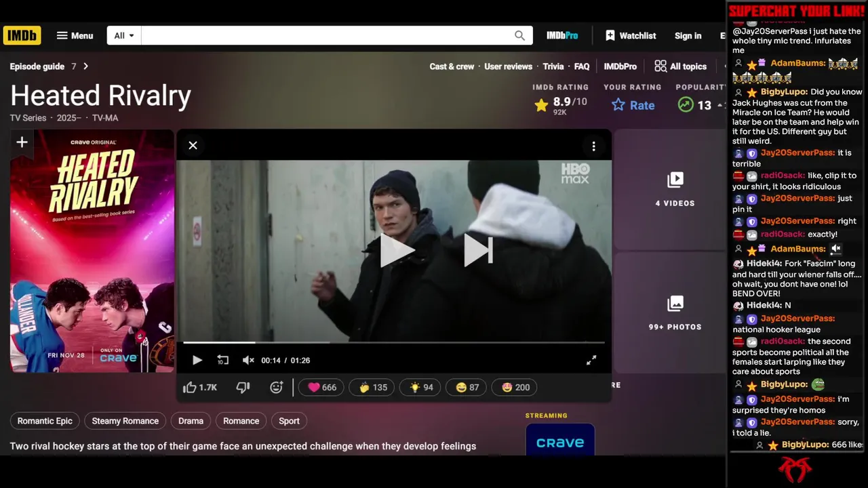This screenshot has width=868, height=488.
Task: Select the Sport genre chip
Action: (x=289, y=421)
